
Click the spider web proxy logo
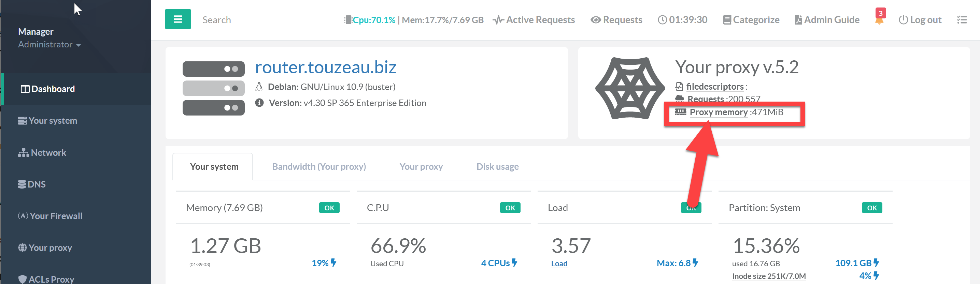click(x=630, y=88)
